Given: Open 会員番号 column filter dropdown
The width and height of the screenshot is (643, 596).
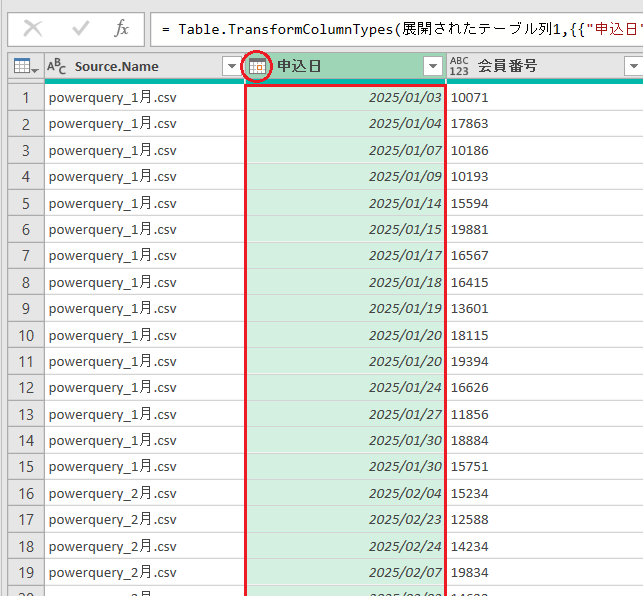Looking at the screenshot, I should [x=634, y=66].
